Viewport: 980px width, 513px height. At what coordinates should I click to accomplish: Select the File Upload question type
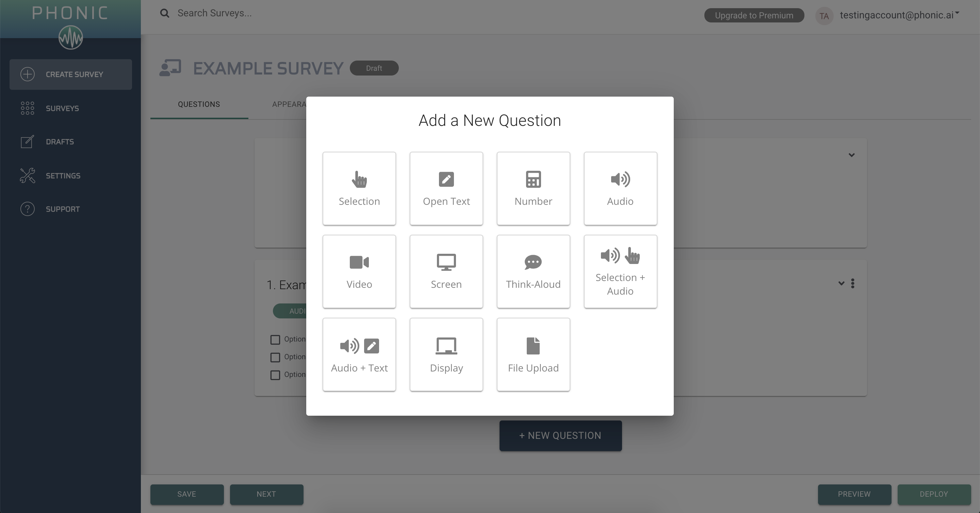[x=533, y=354]
